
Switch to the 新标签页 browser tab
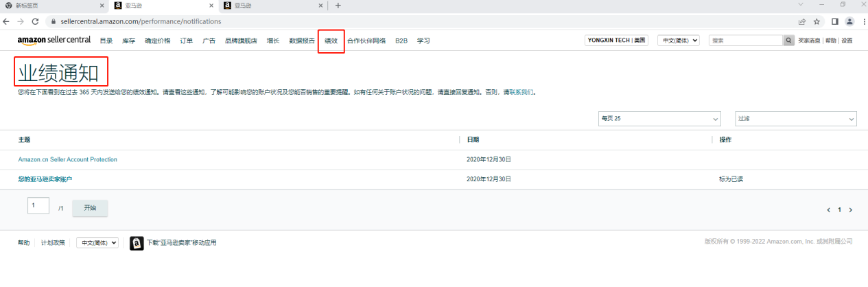[x=55, y=5]
